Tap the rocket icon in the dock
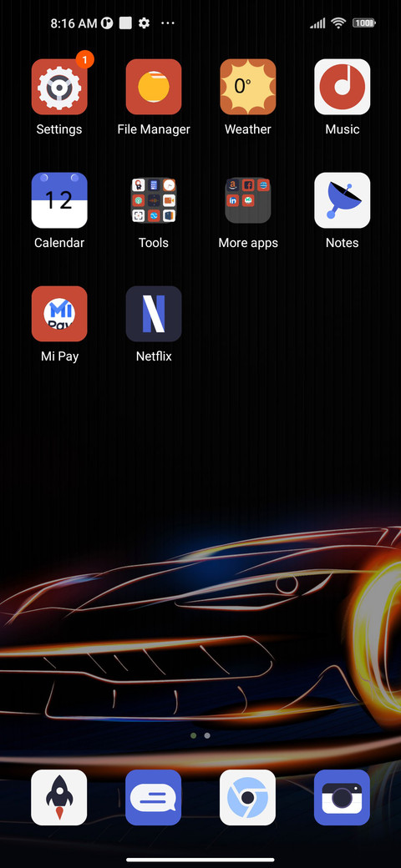Screen dimensions: 401x868 (59, 798)
